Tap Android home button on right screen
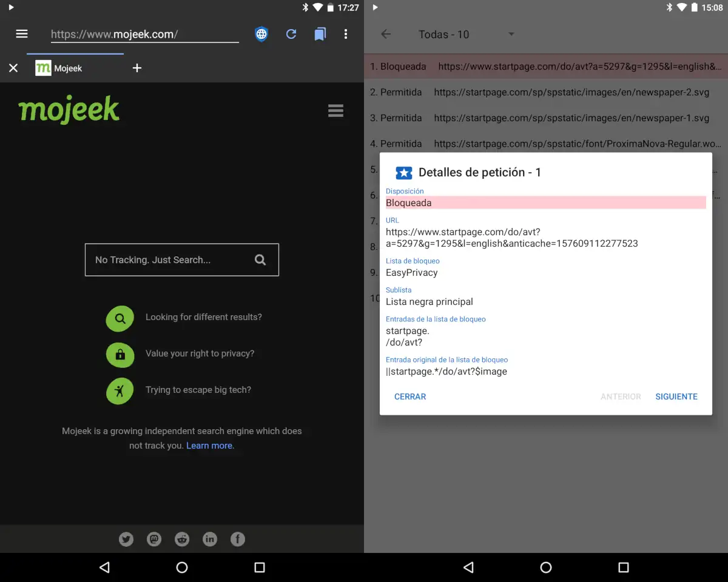Image resolution: width=728 pixels, height=582 pixels. (546, 567)
